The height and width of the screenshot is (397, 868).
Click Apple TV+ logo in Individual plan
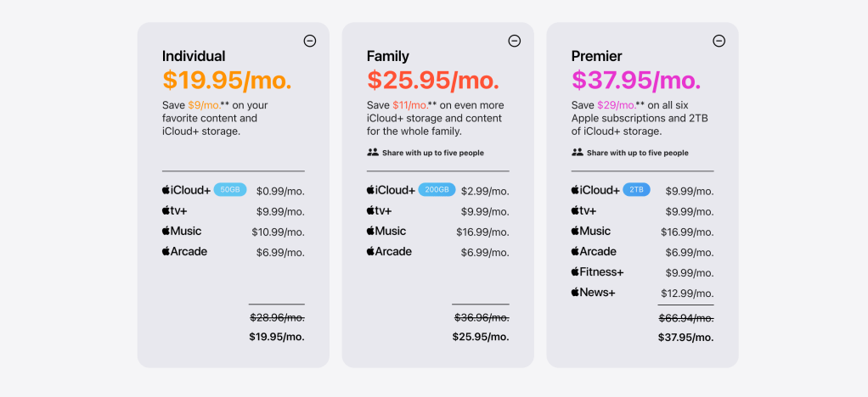(174, 210)
